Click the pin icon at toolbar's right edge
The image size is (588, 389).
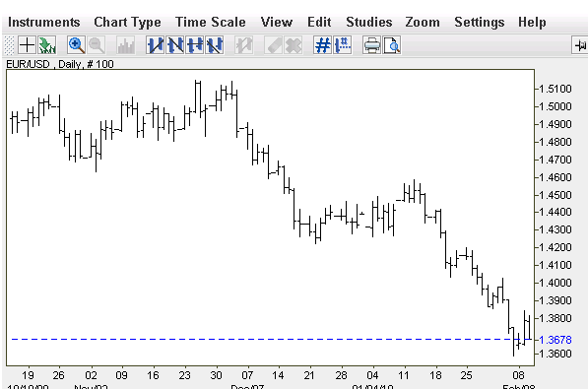[x=580, y=45]
